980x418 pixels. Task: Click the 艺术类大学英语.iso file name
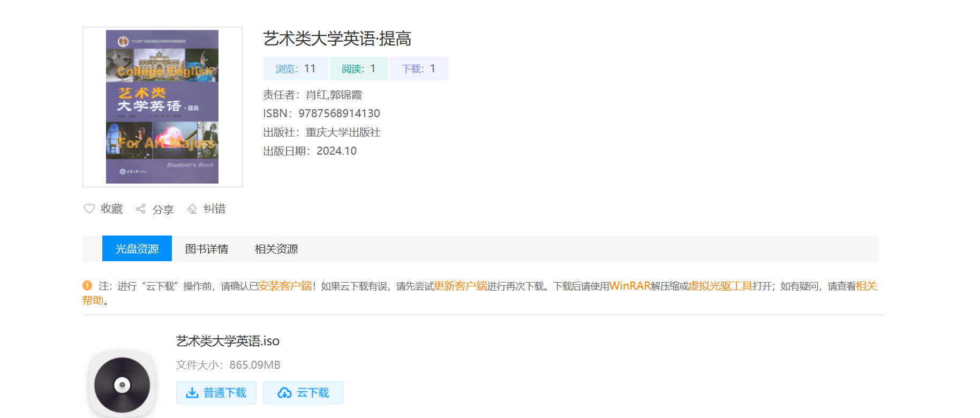tap(228, 341)
